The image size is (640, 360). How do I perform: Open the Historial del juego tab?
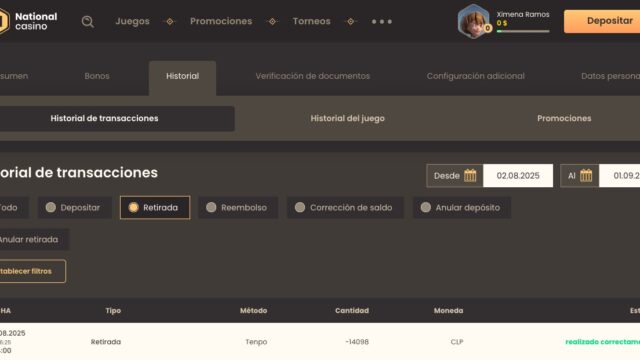(347, 118)
